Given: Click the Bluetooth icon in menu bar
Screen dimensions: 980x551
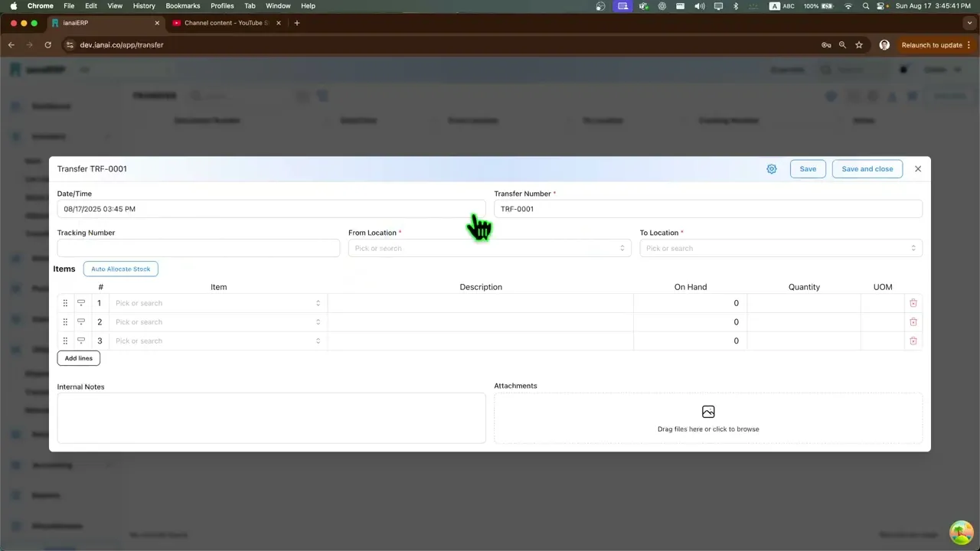Looking at the screenshot, I should tap(736, 5).
